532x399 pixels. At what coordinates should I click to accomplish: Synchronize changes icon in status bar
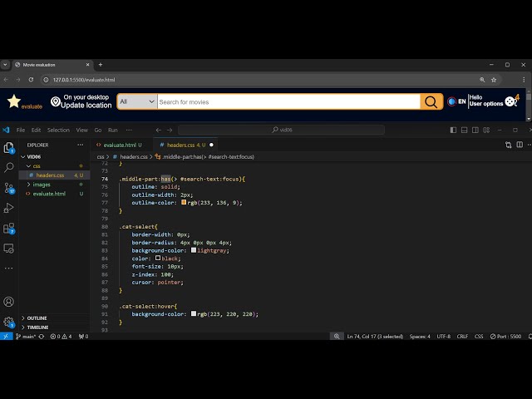point(42,337)
